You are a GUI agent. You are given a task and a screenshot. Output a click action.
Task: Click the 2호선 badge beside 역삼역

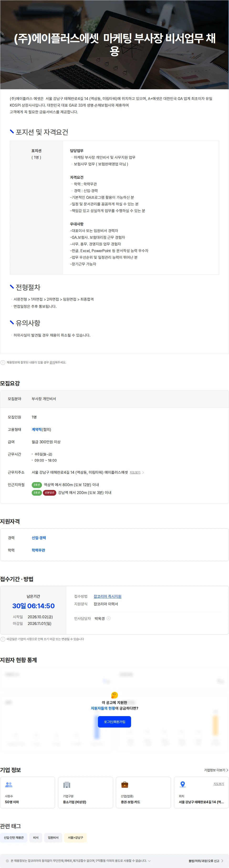(x=37, y=485)
